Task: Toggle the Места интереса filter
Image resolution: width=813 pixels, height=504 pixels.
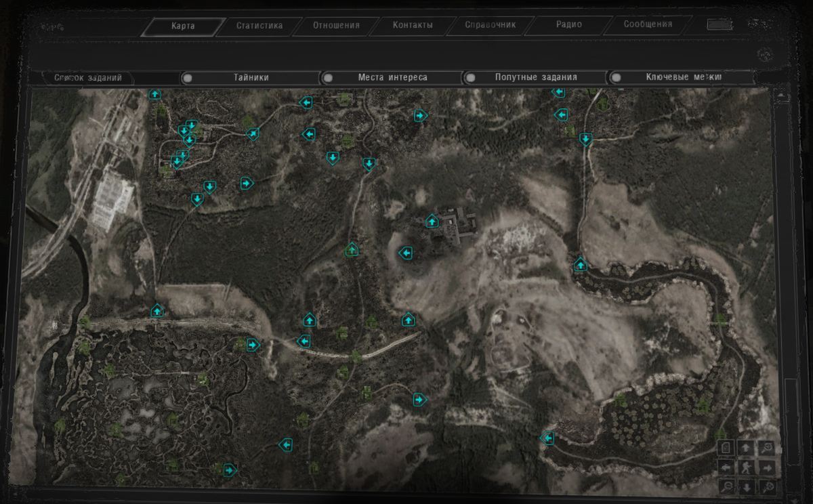Action: click(x=392, y=78)
